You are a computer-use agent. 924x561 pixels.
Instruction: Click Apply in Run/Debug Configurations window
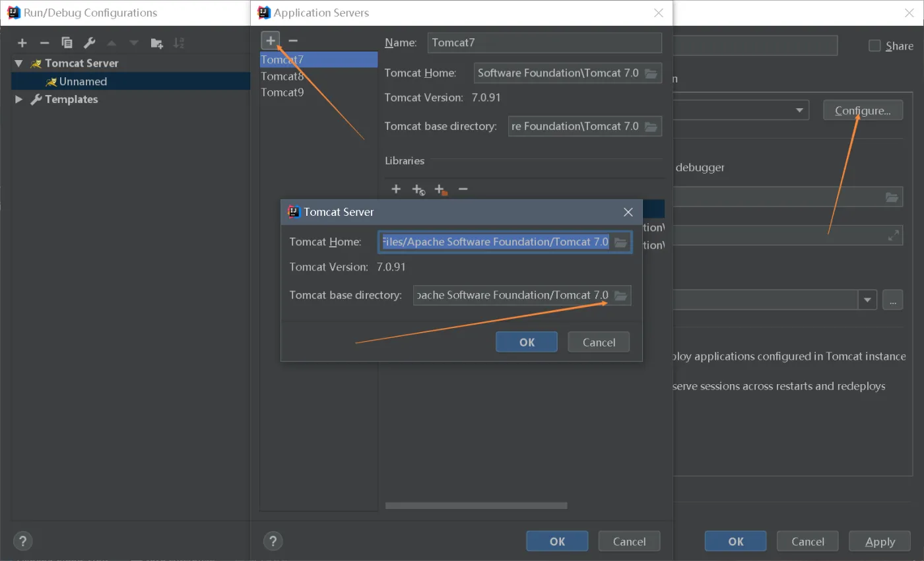880,541
